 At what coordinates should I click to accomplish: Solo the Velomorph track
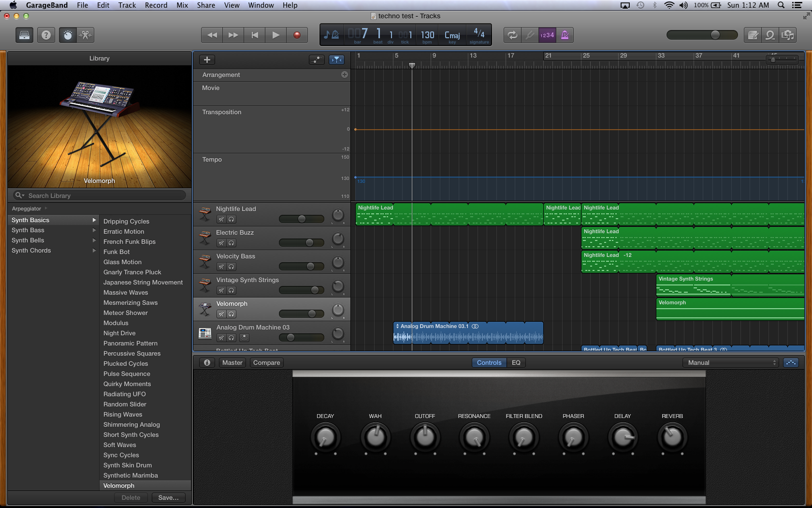pos(232,314)
